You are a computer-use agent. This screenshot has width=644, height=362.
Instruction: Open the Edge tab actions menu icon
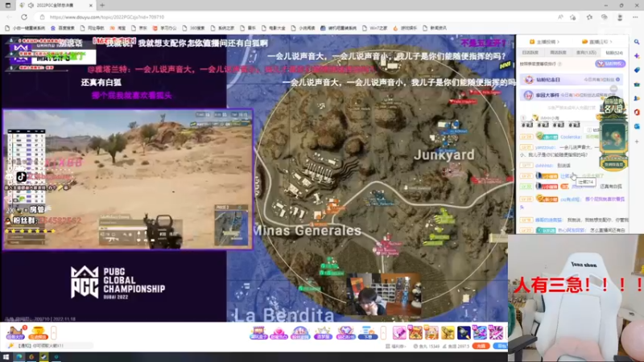[x=8, y=6]
